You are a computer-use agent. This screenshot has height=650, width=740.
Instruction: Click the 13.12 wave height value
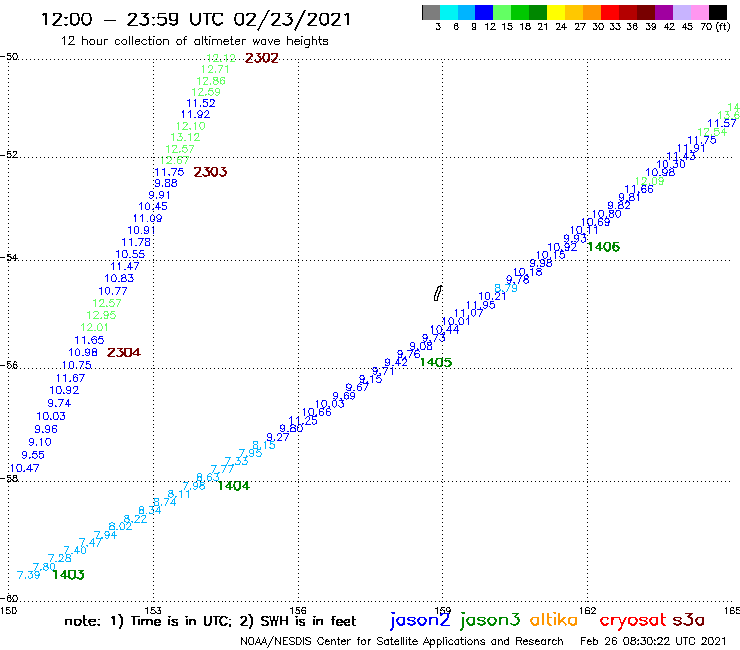tap(185, 137)
